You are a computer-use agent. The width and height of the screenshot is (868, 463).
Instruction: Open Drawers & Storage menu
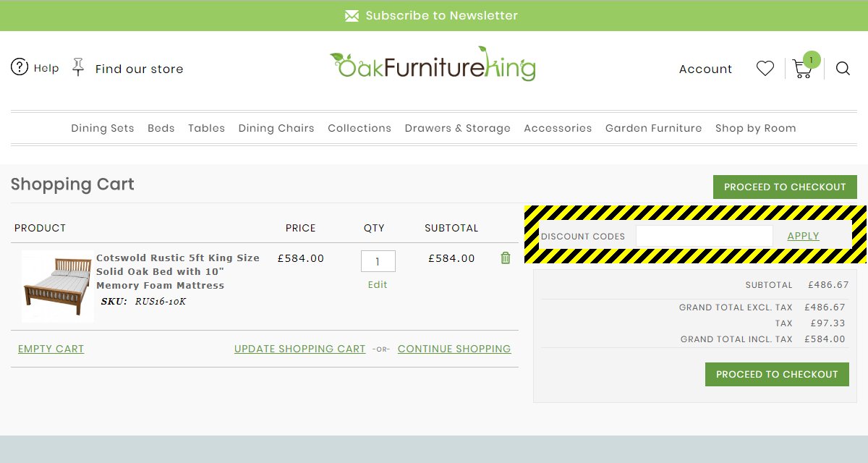click(x=458, y=128)
